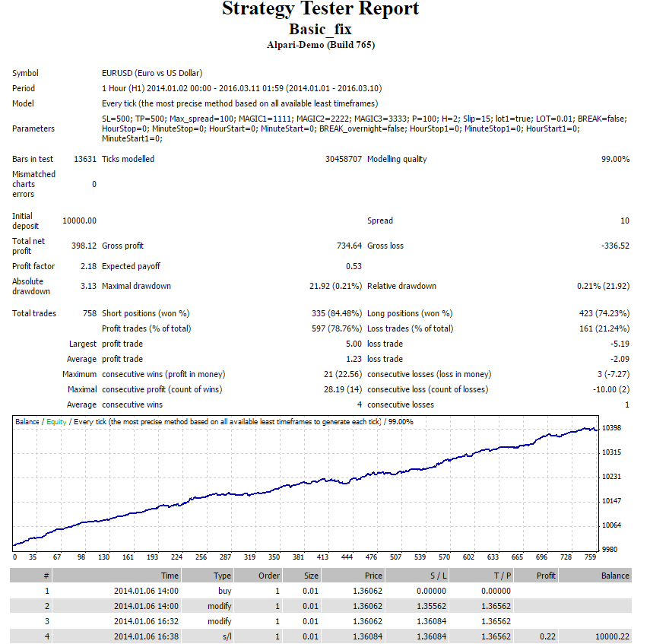Click the Expected payoff value 0.53
The width and height of the screenshot is (650, 644).
tap(354, 266)
